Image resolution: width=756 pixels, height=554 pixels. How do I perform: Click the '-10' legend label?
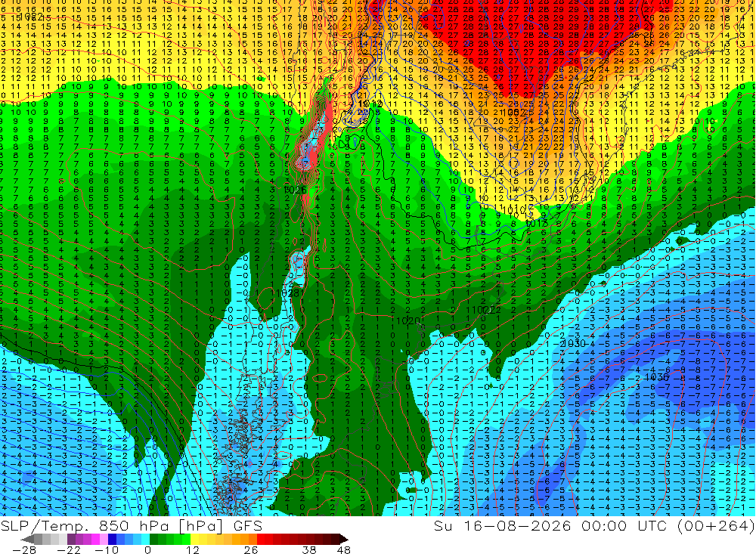[x=107, y=550]
